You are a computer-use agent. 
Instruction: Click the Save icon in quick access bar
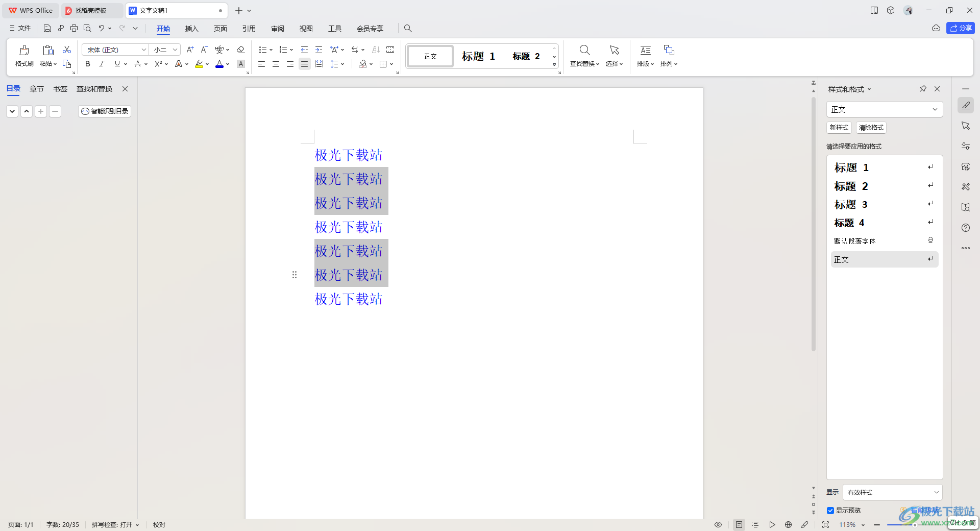pyautogui.click(x=47, y=28)
